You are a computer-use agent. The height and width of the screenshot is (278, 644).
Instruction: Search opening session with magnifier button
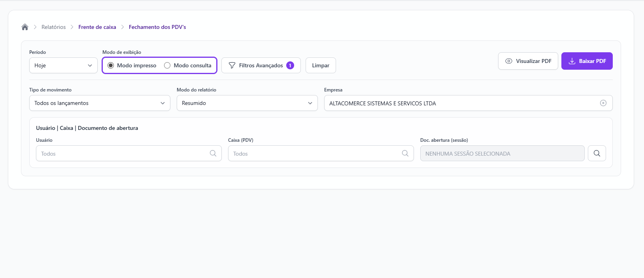click(597, 153)
